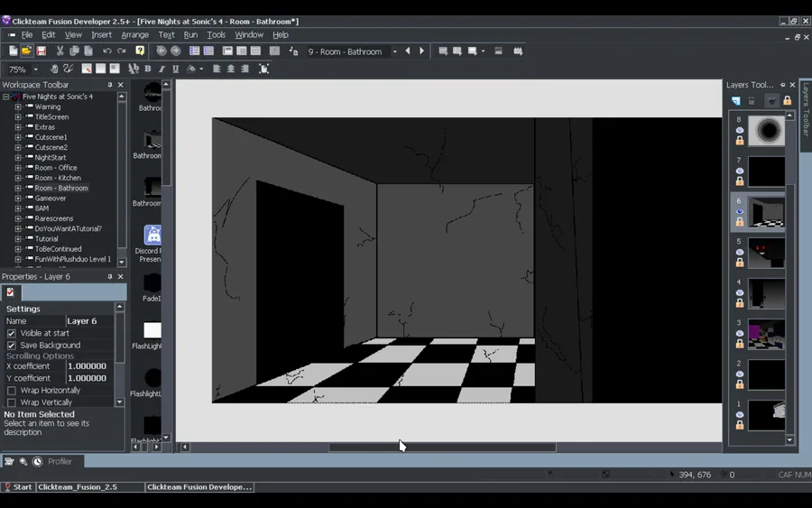Image resolution: width=812 pixels, height=508 pixels.
Task: Save the application with the floppy icon
Action: pos(41,51)
